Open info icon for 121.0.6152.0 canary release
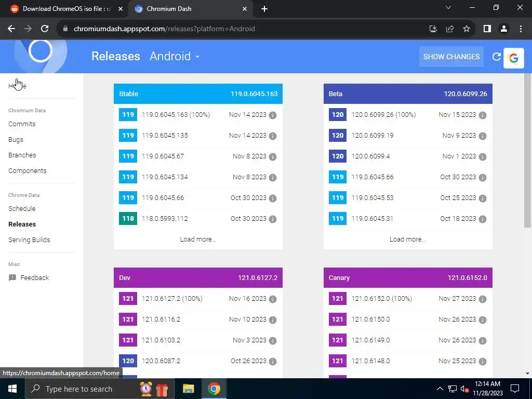Screen dimensions: 532x399 pos(483,299)
